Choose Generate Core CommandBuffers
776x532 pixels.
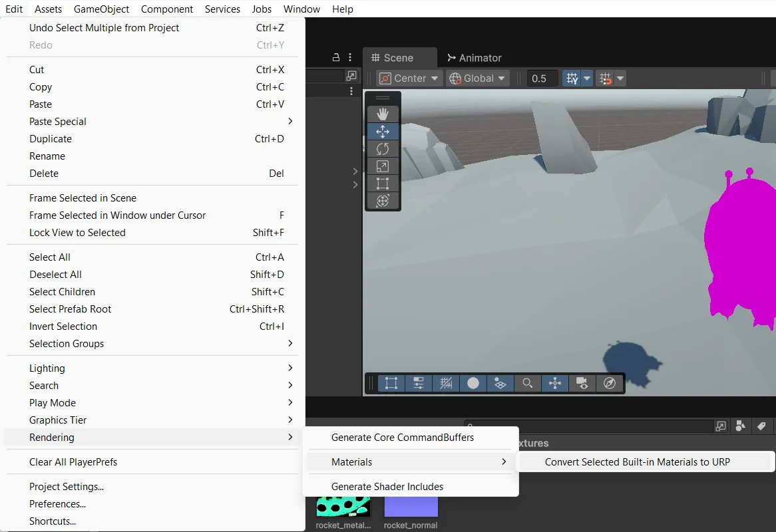coord(411,438)
